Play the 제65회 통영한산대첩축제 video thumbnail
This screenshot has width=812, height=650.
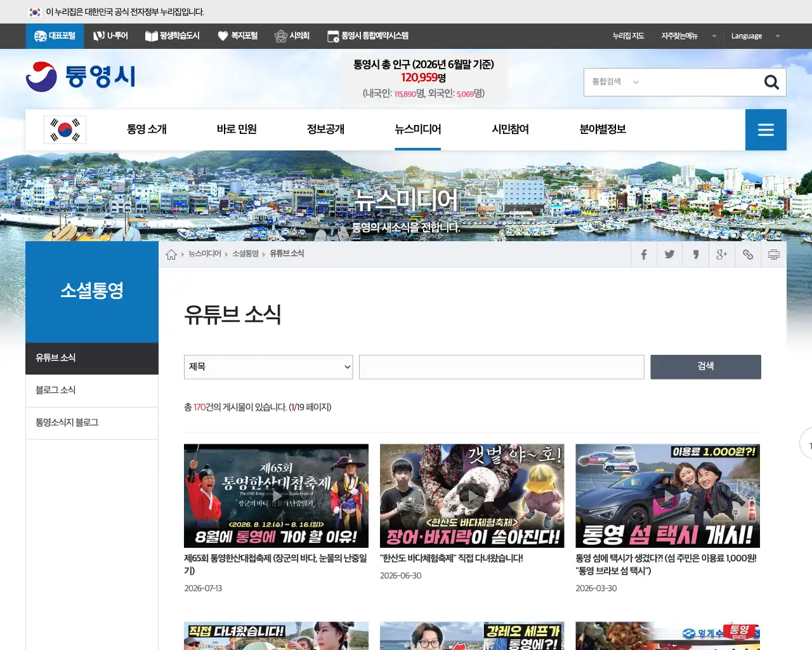click(x=276, y=496)
